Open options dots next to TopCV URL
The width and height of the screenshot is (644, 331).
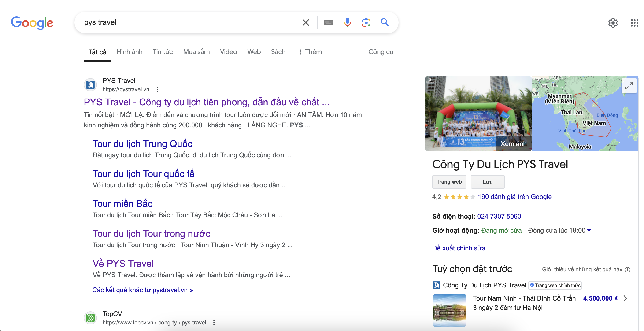(214, 323)
